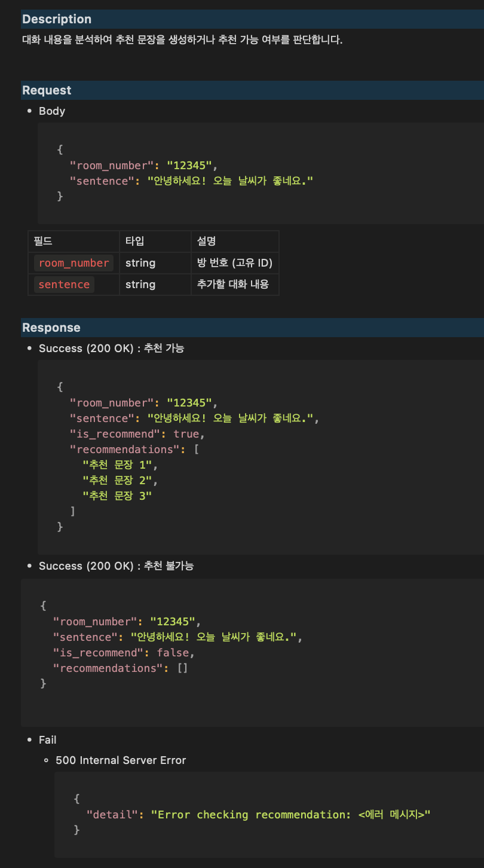Click the room_number cell in the field table
The height and width of the screenshot is (868, 484).
pyautogui.click(x=73, y=263)
